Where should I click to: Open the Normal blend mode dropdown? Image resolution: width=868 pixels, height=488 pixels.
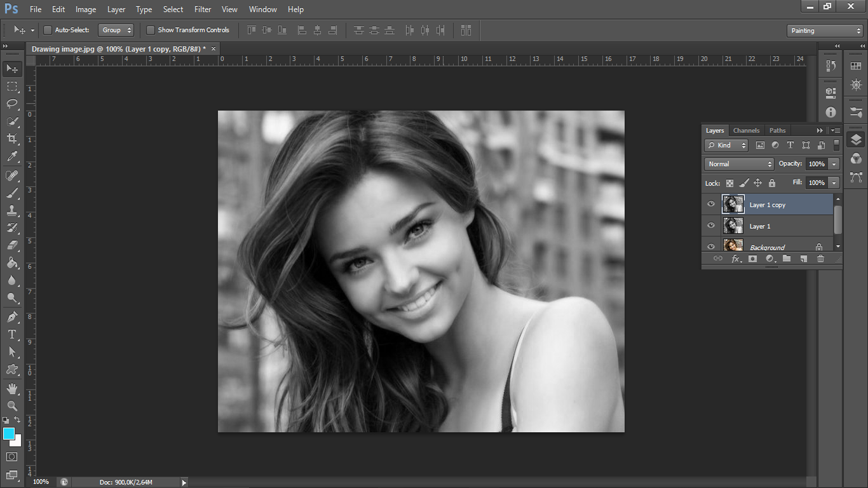click(738, 164)
